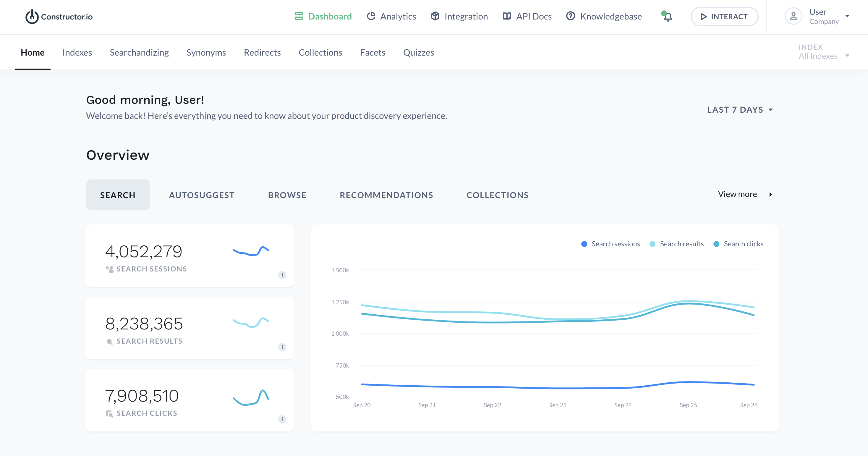Select the SEARCH overview tab
Viewport: 868px width, 456px height.
coord(118,195)
